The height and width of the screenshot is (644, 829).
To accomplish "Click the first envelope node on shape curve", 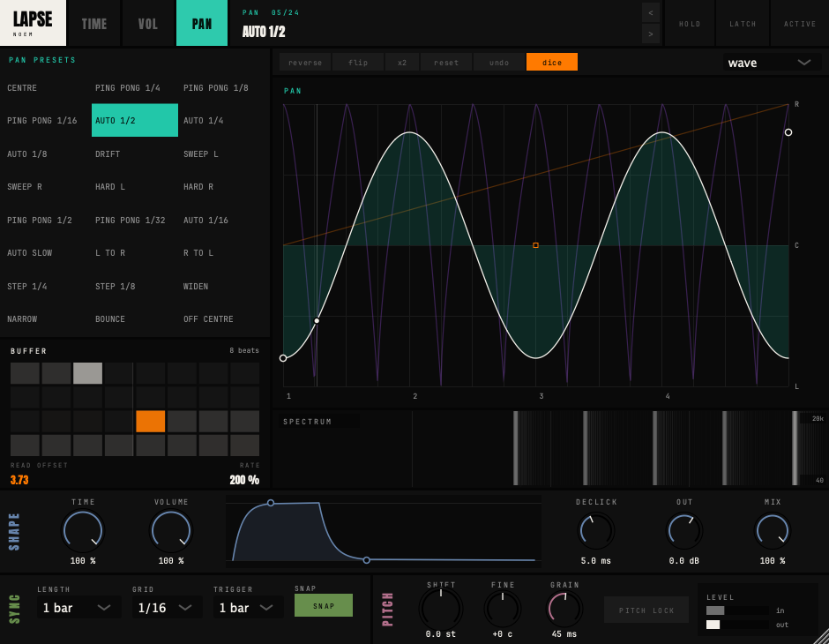I will 271,503.
